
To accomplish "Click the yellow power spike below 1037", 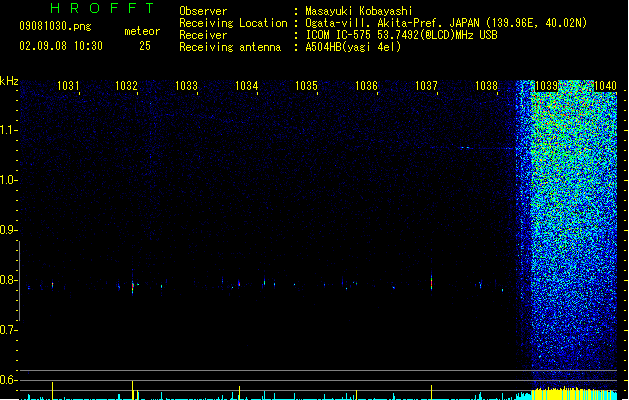I will [x=432, y=392].
